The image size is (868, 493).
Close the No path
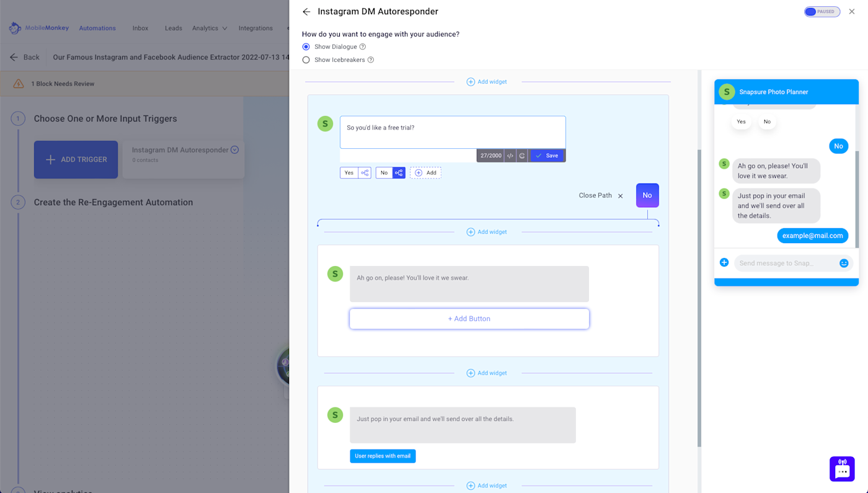click(601, 195)
